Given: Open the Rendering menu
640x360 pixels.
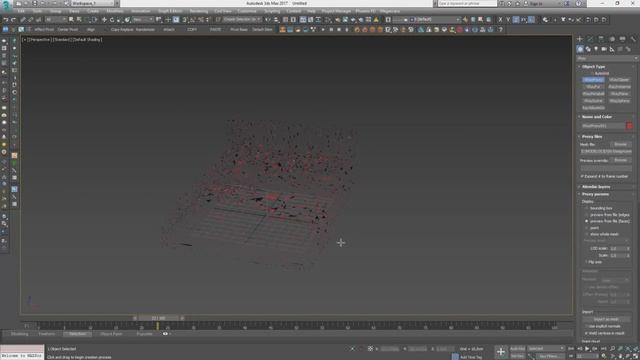Looking at the screenshot, I should coord(198,11).
